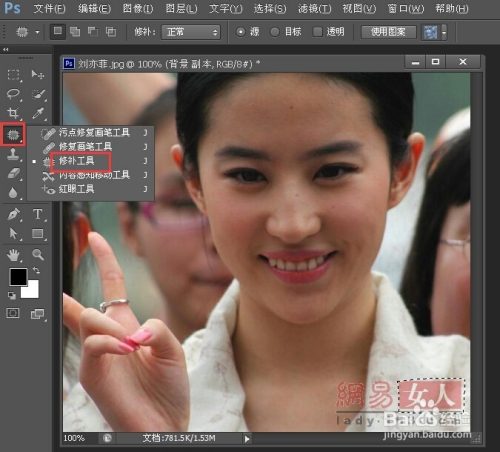
Task: Open the 文字(Y) menu
Action: [226, 8]
